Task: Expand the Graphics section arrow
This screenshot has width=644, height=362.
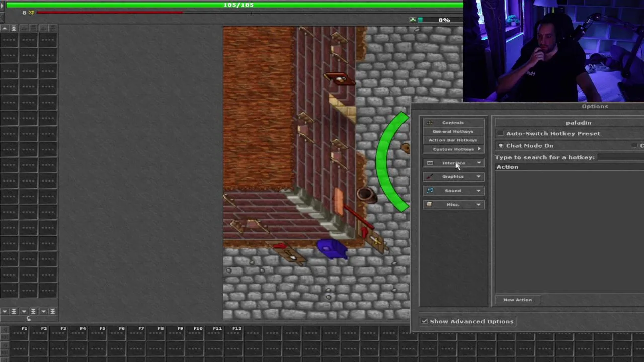Action: point(479,176)
